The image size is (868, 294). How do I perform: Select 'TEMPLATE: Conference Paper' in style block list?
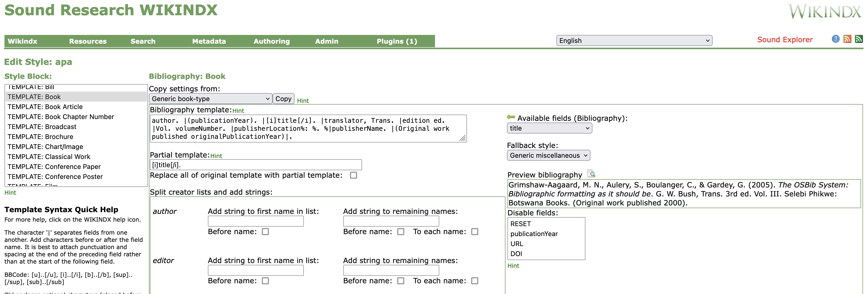[54, 167]
